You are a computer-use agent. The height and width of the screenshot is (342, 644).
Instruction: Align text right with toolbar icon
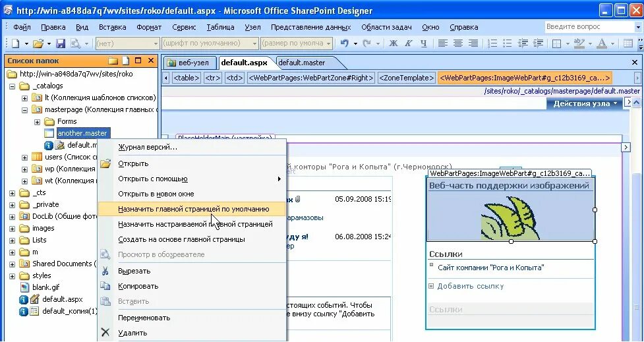473,43
